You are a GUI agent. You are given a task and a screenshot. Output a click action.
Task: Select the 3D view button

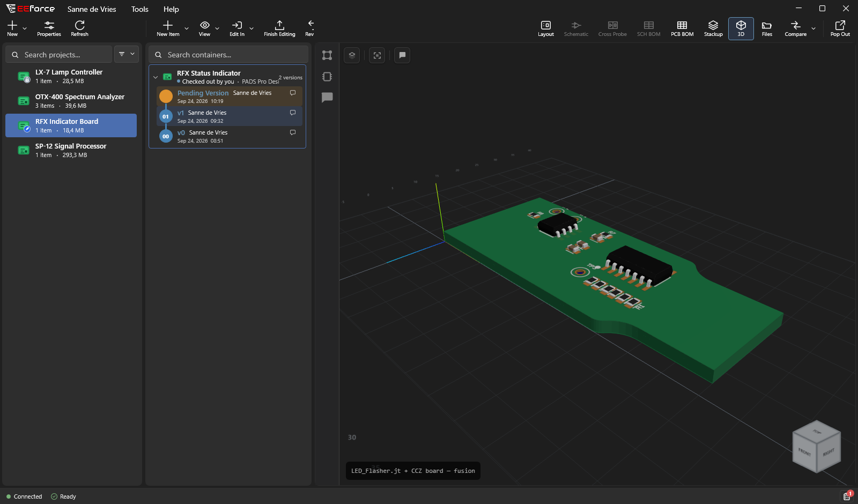point(741,28)
